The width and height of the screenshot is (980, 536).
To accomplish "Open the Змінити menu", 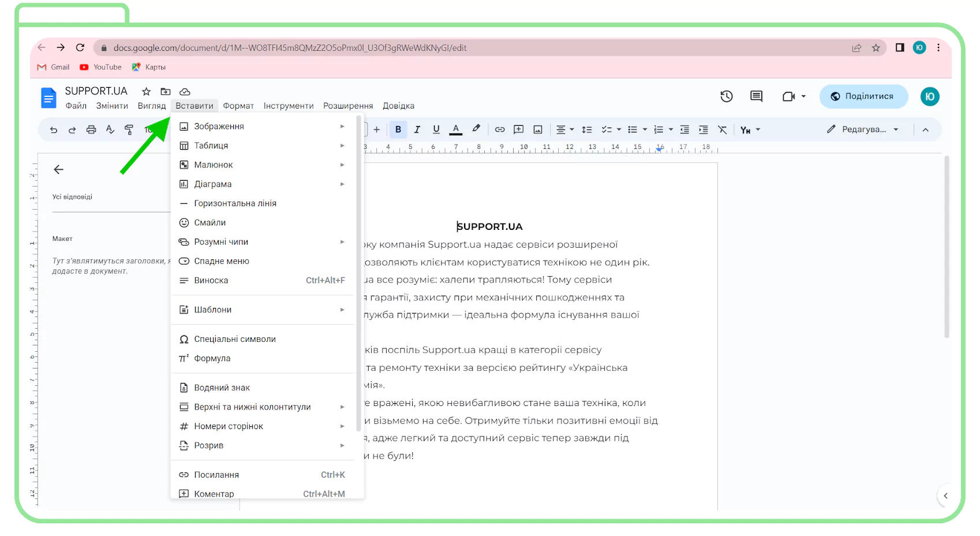I will coord(112,106).
